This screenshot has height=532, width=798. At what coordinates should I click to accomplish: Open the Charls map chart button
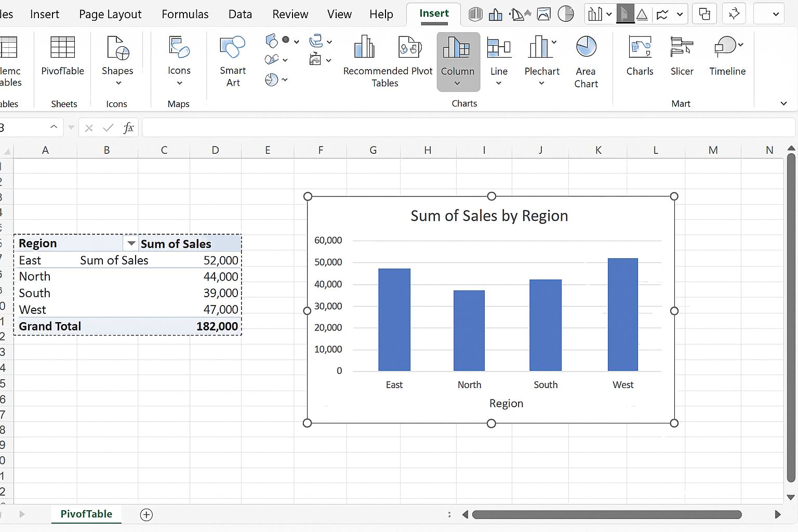[x=640, y=56]
